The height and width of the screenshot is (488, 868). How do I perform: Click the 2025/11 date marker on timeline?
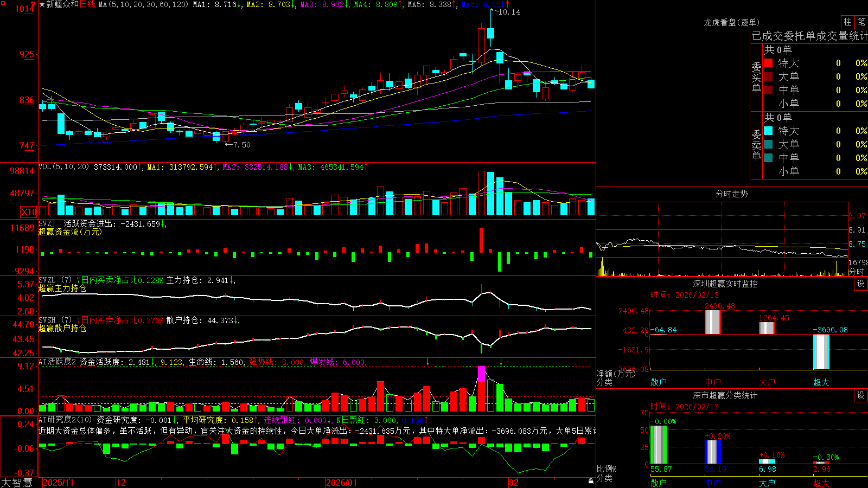[58, 483]
